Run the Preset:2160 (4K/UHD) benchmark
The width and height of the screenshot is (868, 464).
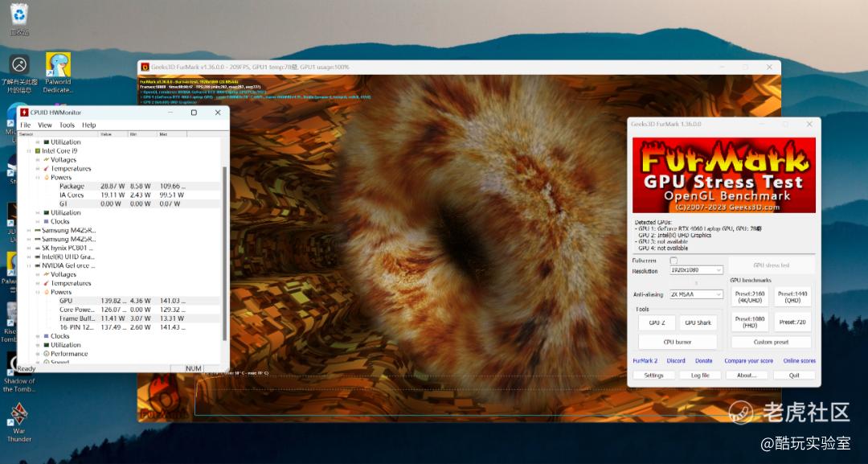750,298
